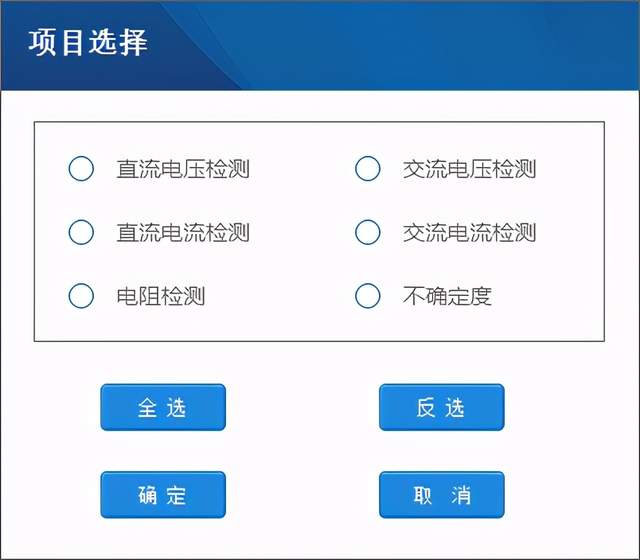Enable the 交流电流检测 radio circle
This screenshot has height=560, width=640.
[x=368, y=233]
